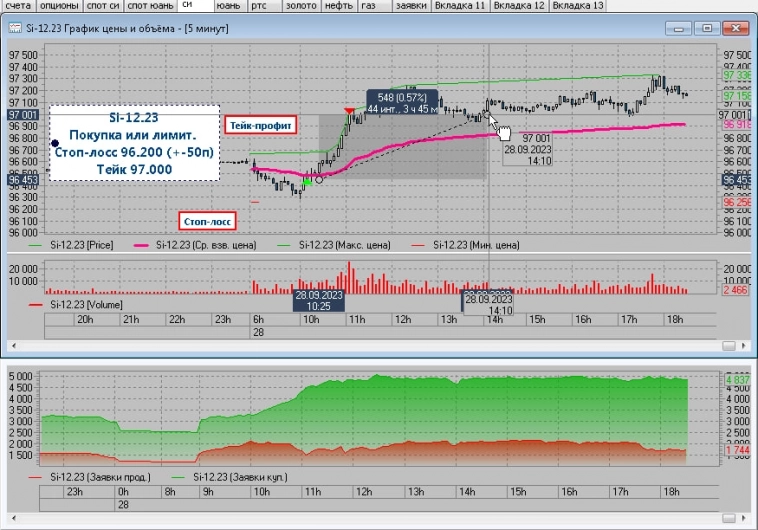
Task: Click price chart scrollbar right arrow
Action: pos(743,346)
